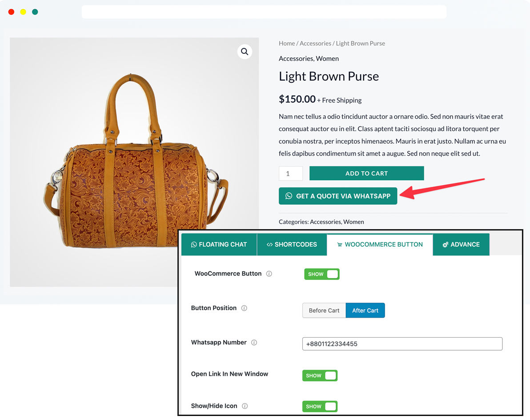Click the WhatsApp logo in the quote button
The width and height of the screenshot is (530, 420).
point(289,196)
